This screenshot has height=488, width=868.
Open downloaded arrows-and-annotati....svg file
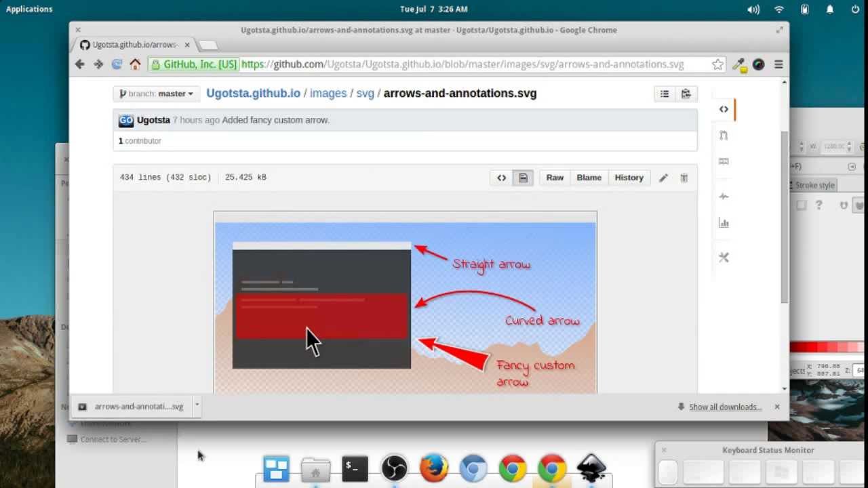(132, 407)
